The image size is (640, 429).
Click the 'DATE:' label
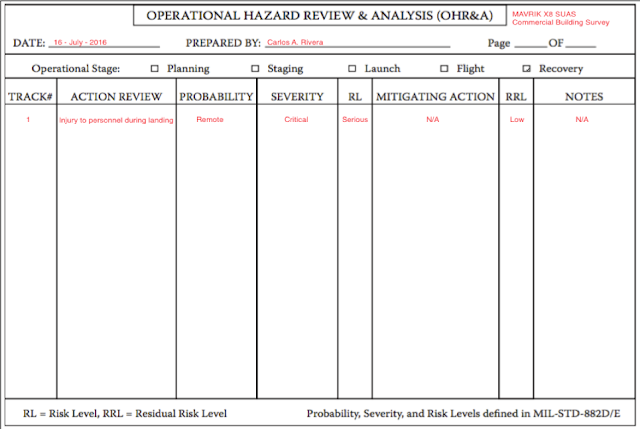tap(29, 43)
